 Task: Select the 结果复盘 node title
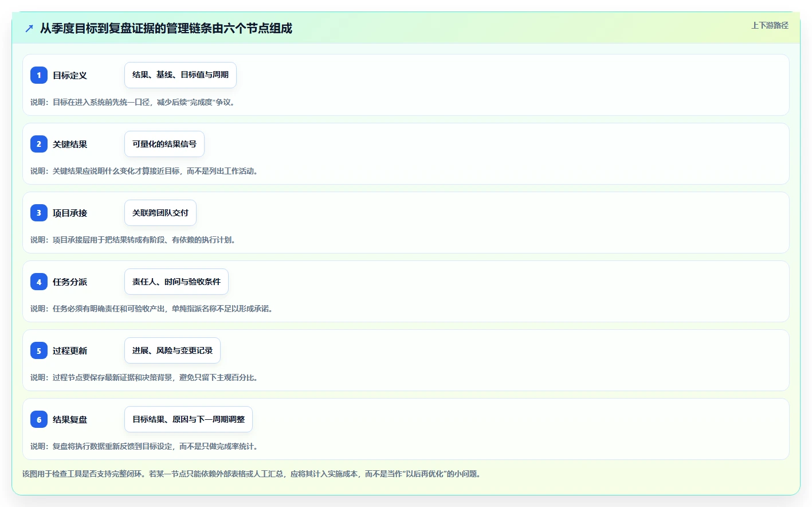click(x=70, y=419)
